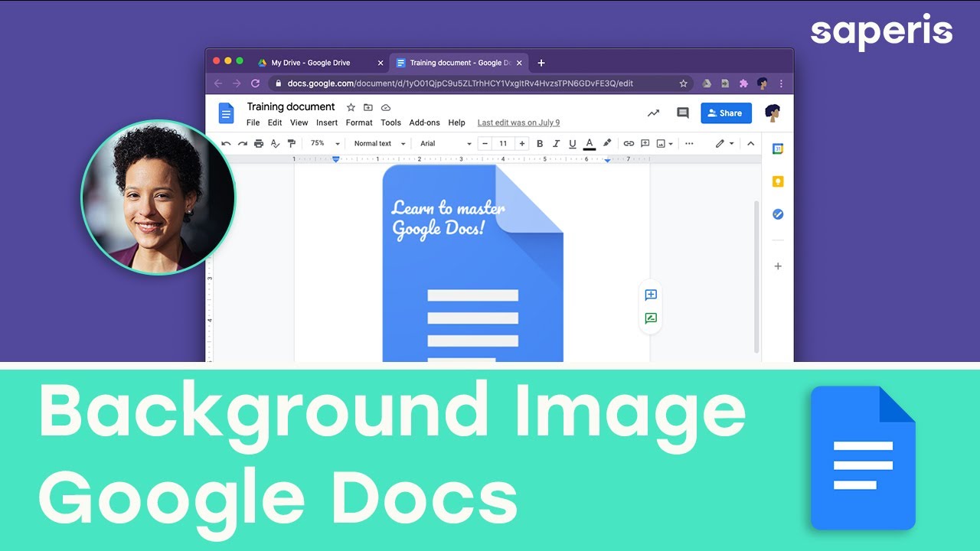Screen dimensions: 980x551
Task: Decrease font size with minus button
Action: tap(485, 143)
